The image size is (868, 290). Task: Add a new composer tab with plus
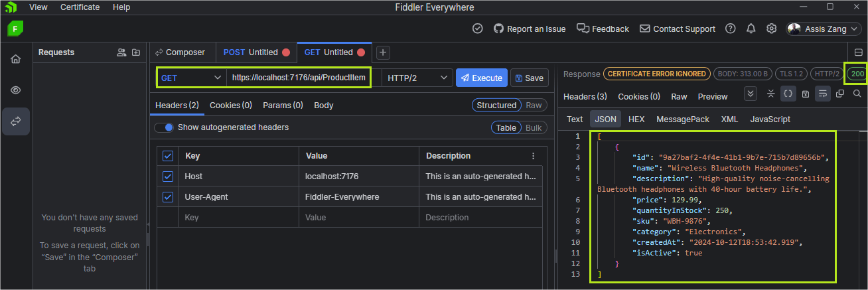pyautogui.click(x=384, y=52)
